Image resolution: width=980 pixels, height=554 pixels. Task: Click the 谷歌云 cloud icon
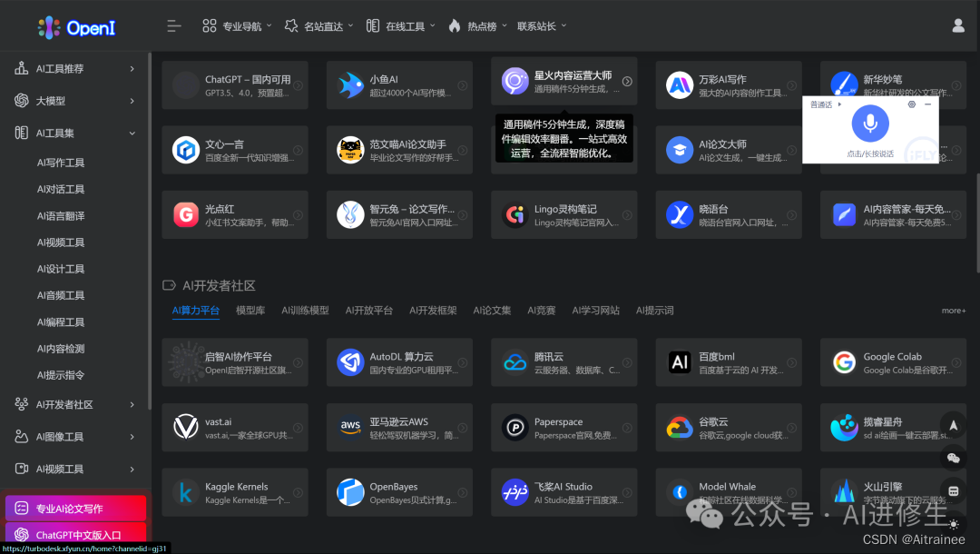coord(680,428)
